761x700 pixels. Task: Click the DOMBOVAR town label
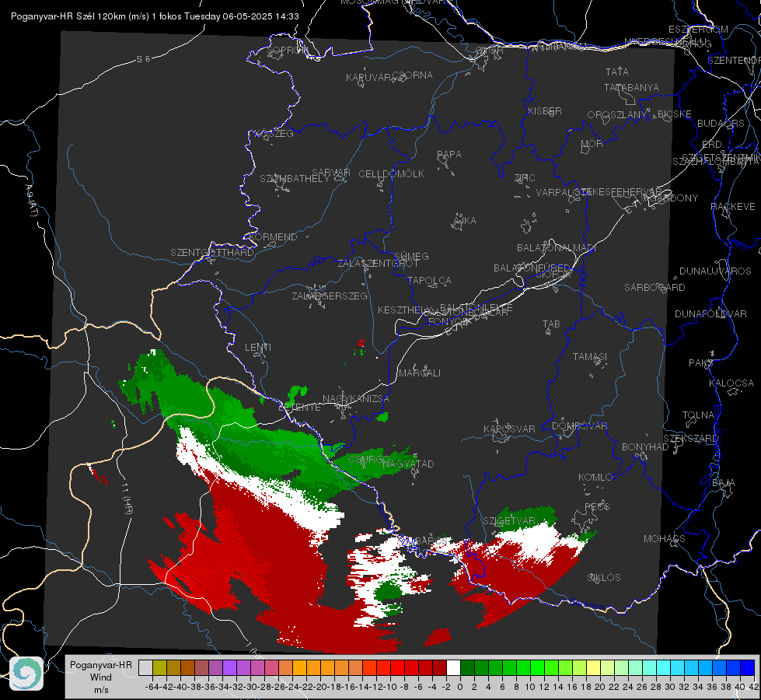coord(579,426)
